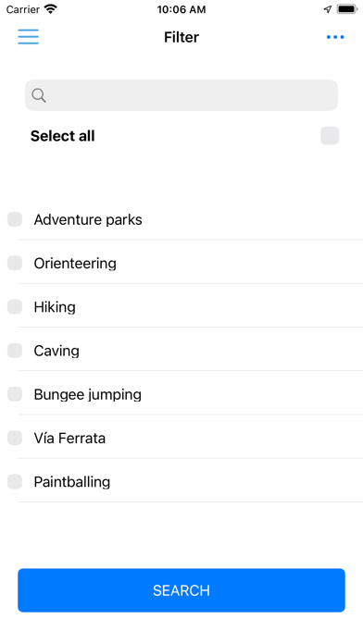Tap the Select all label
This screenshot has width=363, height=644.
click(x=62, y=136)
